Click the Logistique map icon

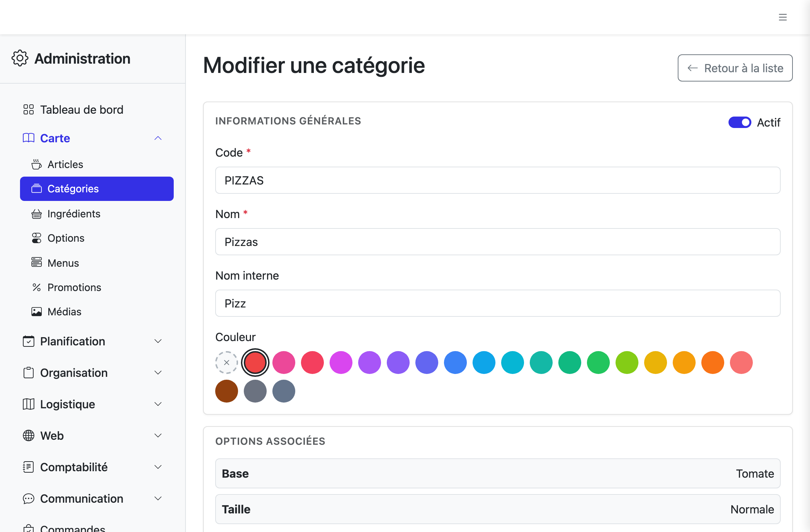point(29,404)
